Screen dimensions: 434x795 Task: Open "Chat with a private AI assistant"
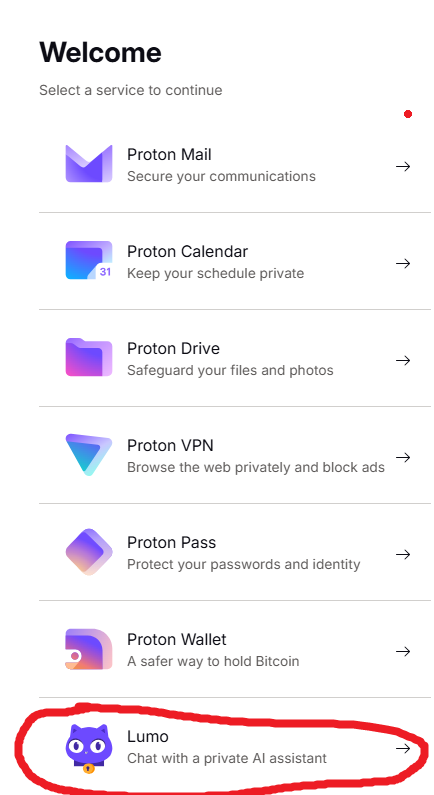click(227, 758)
